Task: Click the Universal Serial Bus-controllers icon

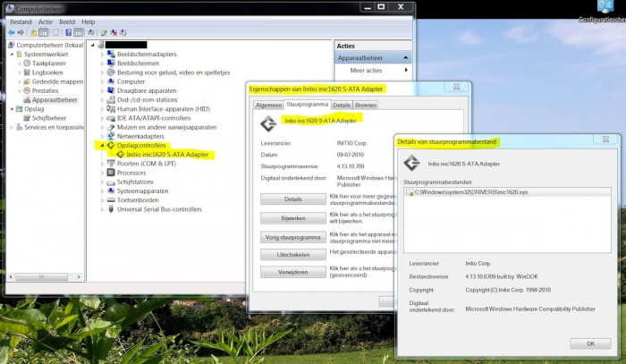Action: [111, 209]
